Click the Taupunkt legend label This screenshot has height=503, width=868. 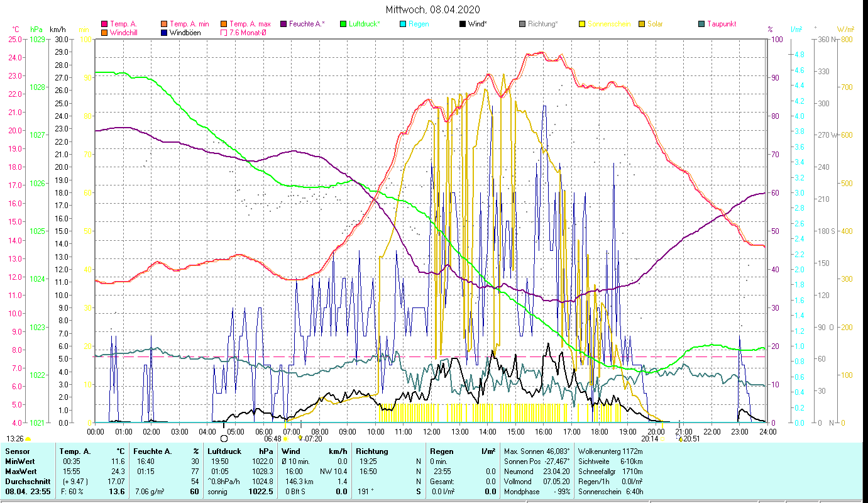pos(722,24)
